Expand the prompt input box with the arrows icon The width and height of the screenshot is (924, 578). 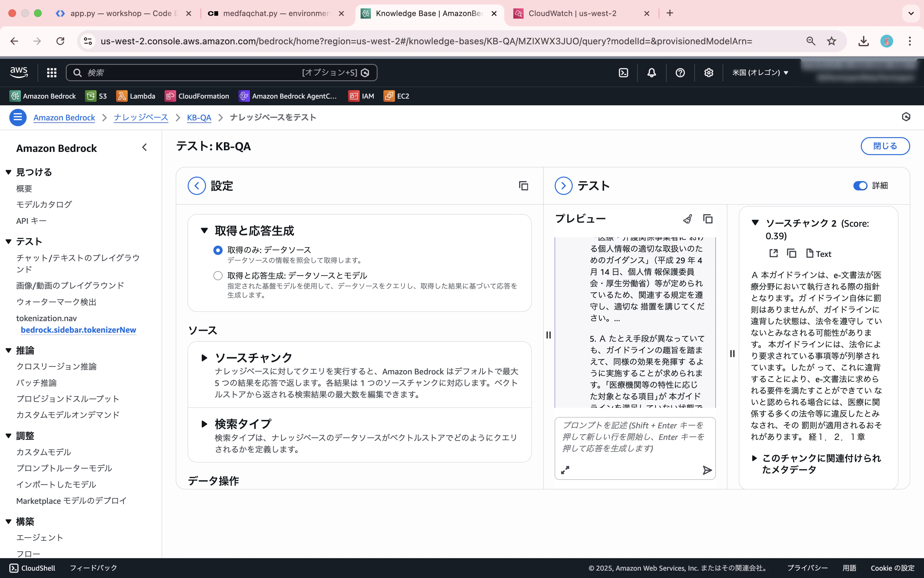click(565, 470)
